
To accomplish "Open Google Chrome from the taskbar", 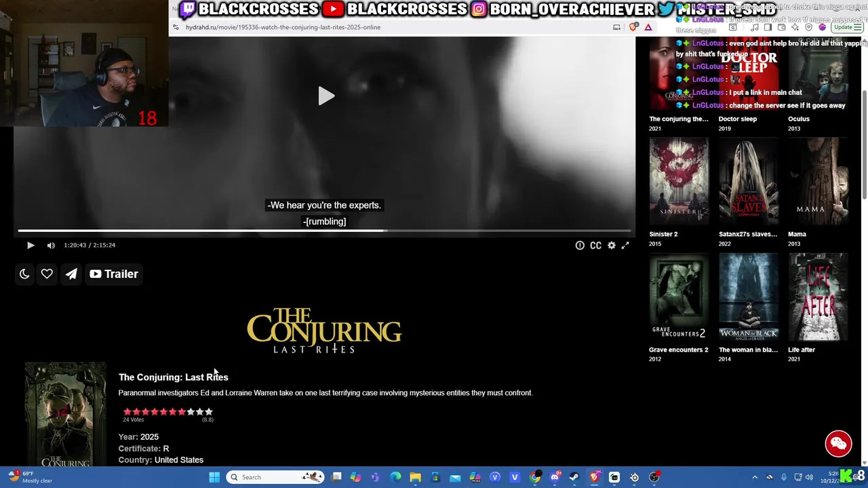I will click(x=535, y=477).
